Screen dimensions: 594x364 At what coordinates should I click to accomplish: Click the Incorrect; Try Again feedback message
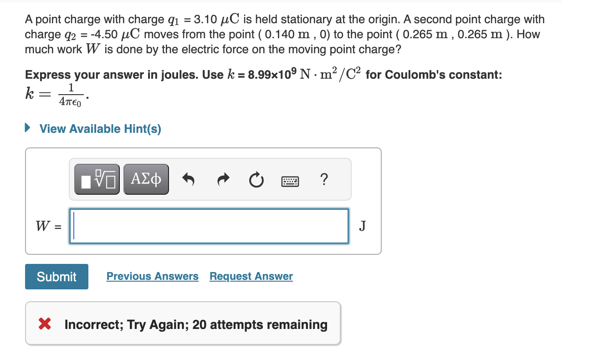point(196,324)
